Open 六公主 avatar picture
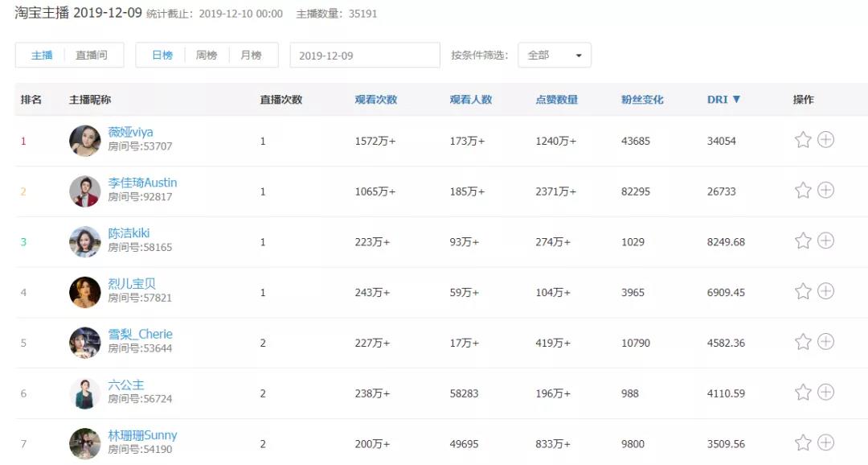Image resolution: width=868 pixels, height=465 pixels. (x=84, y=393)
